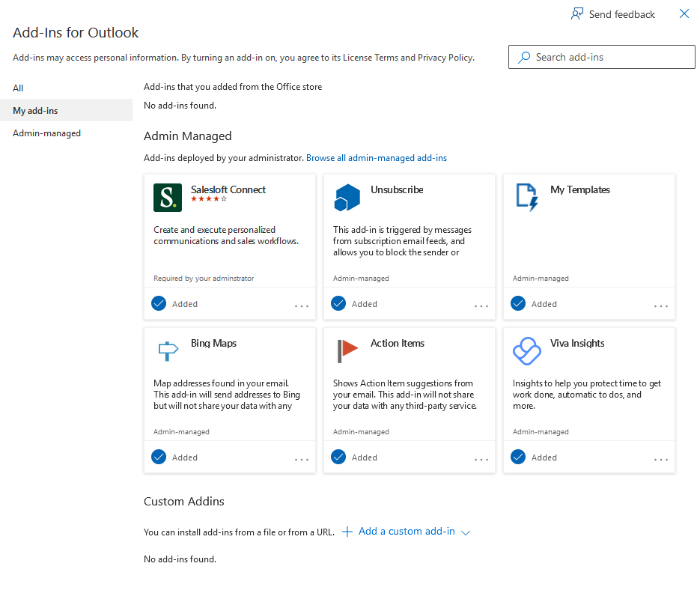Open the My Templates add-in title
The height and width of the screenshot is (608, 700).
point(580,189)
